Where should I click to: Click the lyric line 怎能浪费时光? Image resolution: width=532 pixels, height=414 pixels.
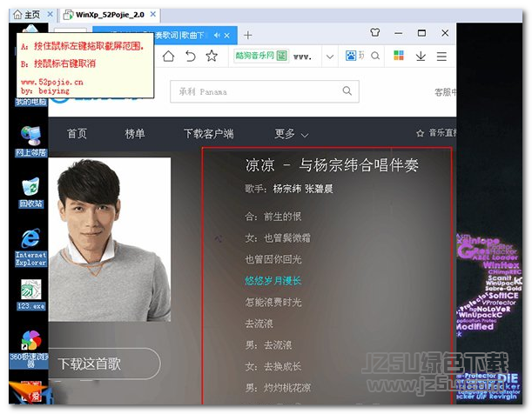click(x=273, y=302)
